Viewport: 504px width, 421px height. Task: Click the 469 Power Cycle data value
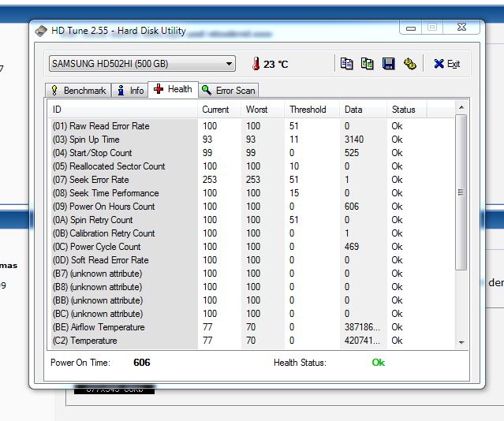(352, 247)
